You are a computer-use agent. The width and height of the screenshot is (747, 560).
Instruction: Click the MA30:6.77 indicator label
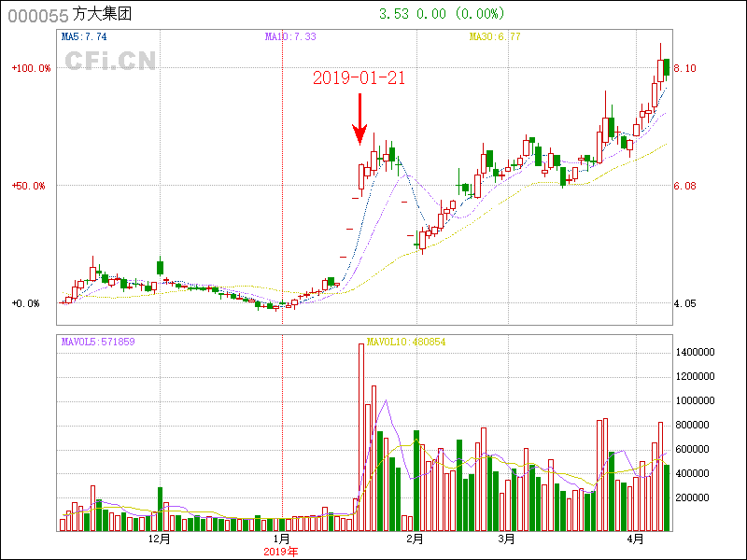tap(495, 36)
